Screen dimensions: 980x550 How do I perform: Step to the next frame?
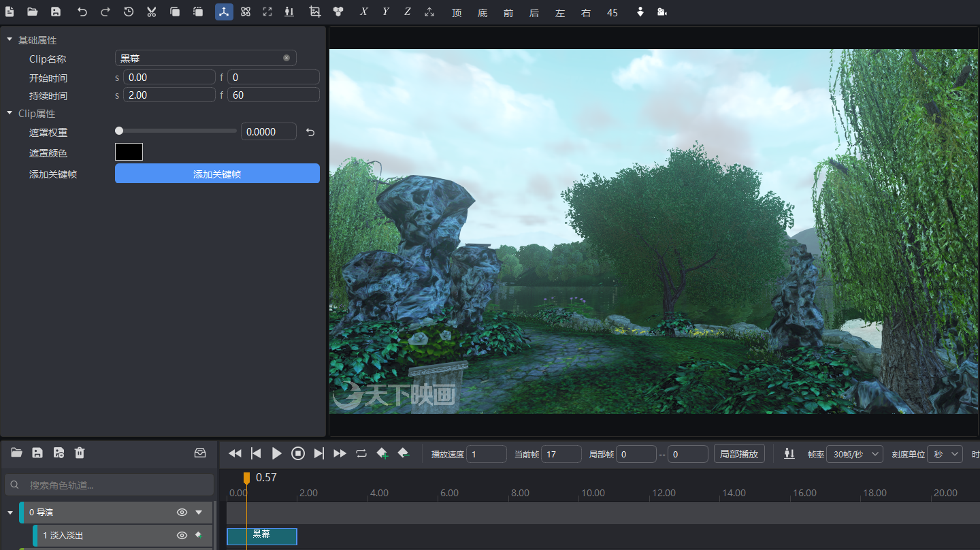click(319, 453)
